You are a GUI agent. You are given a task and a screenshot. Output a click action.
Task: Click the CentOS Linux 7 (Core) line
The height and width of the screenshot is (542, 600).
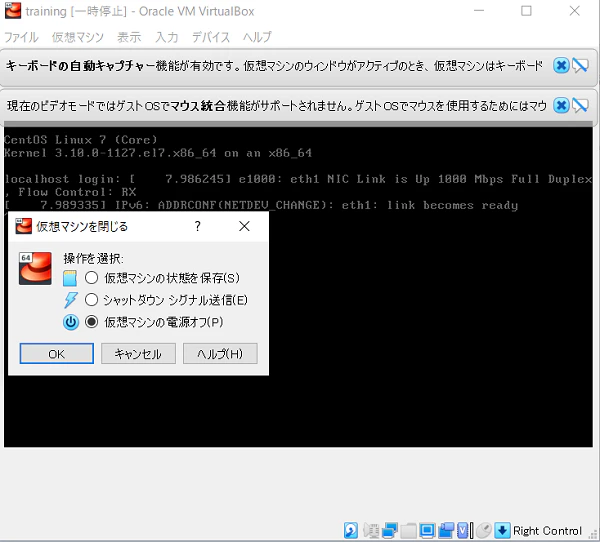(x=81, y=139)
